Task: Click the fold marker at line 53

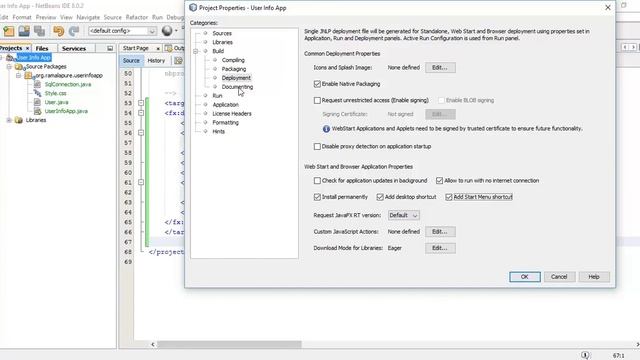Action: 141,103
